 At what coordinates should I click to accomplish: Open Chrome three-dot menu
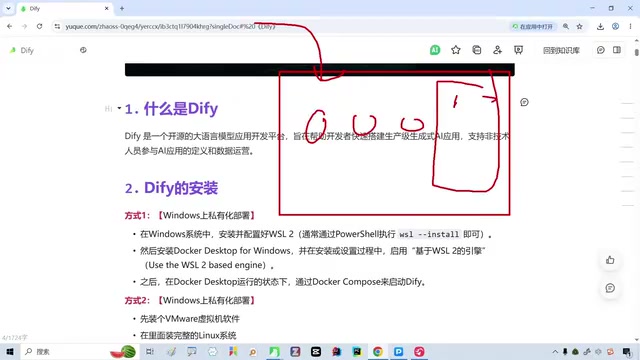(x=631, y=27)
